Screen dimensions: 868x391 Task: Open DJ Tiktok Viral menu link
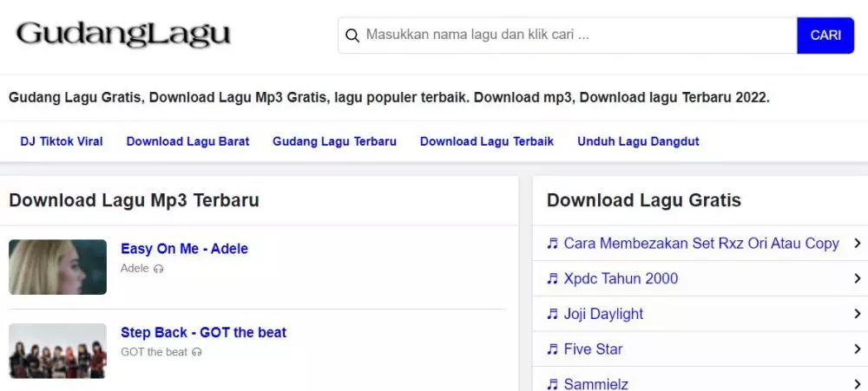pos(62,141)
